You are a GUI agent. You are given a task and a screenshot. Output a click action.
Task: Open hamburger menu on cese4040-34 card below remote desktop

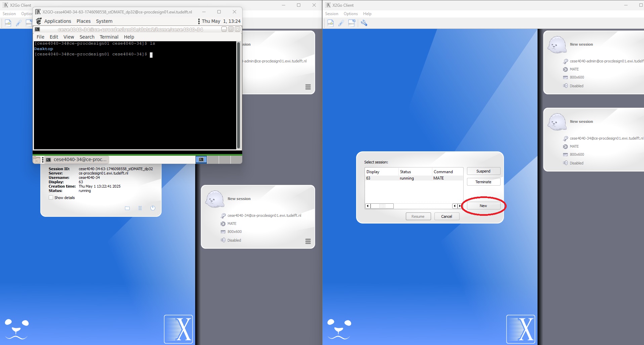(x=308, y=241)
